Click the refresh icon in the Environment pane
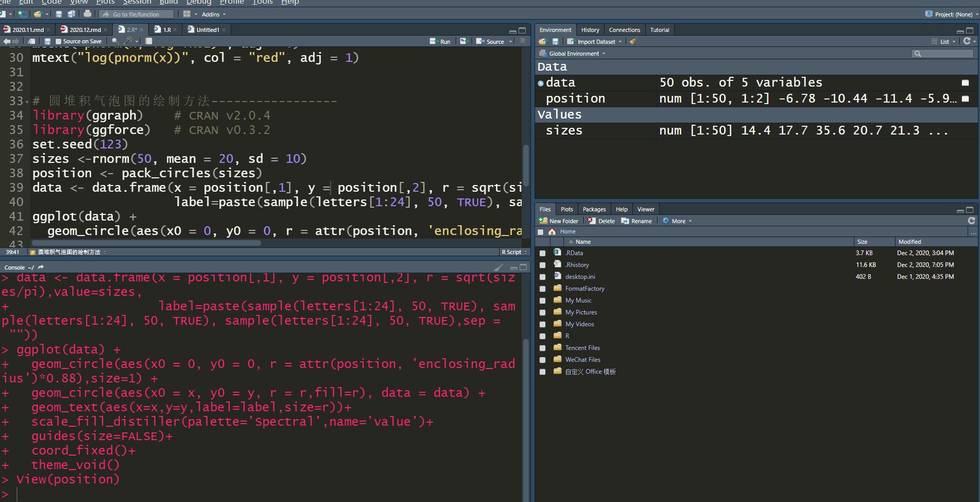Screen dimensions: 980x502 click(x=967, y=41)
